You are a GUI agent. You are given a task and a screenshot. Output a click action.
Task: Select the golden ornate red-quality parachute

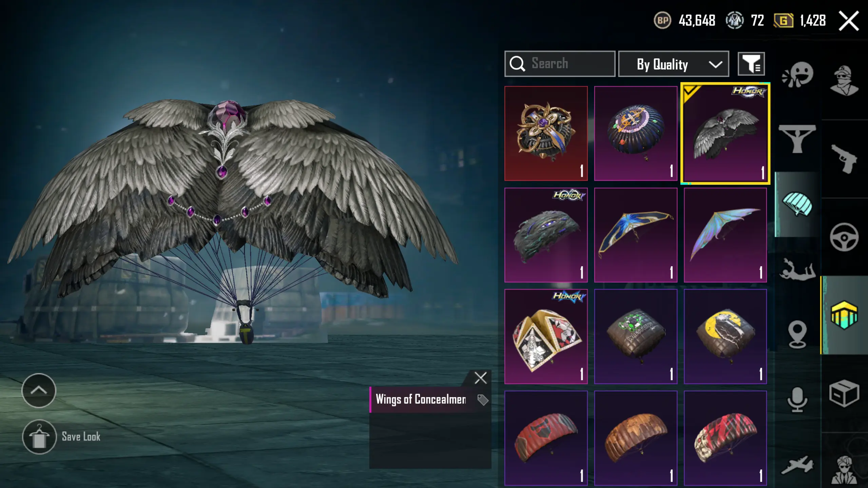546,133
